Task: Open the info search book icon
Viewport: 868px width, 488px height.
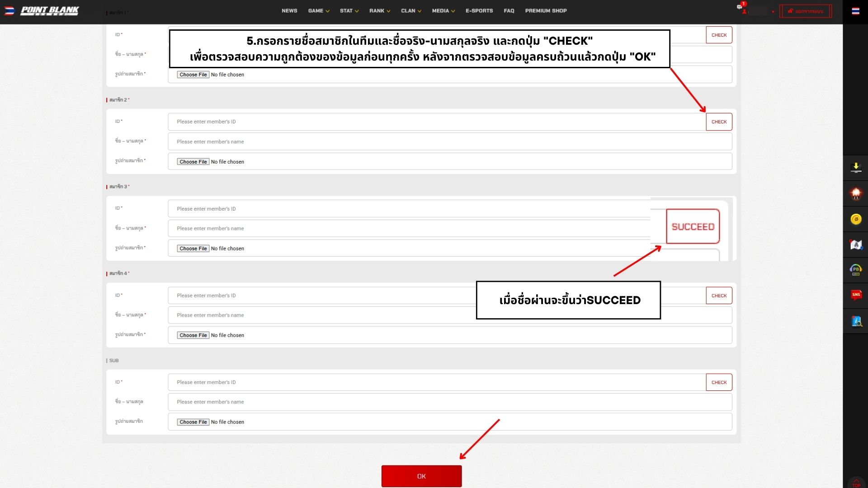Action: (x=856, y=321)
